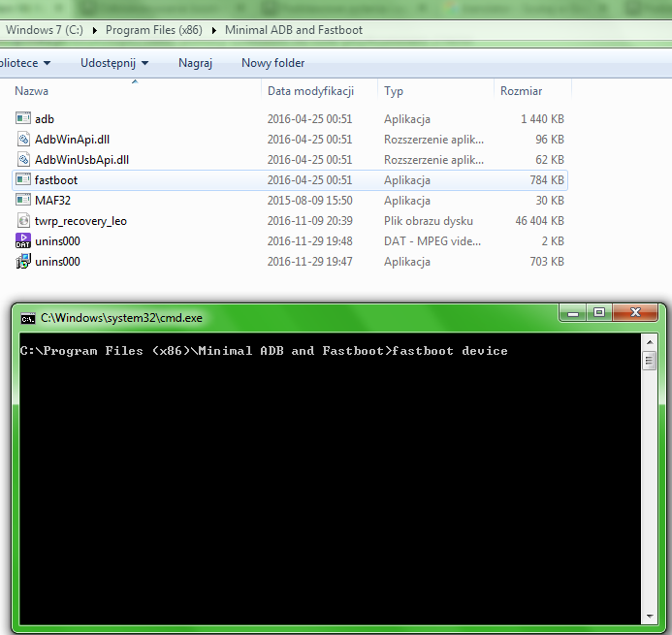Click the AdbWinUsbApi.dll file icon
Viewport: 672px width, 635px height.
(x=24, y=160)
